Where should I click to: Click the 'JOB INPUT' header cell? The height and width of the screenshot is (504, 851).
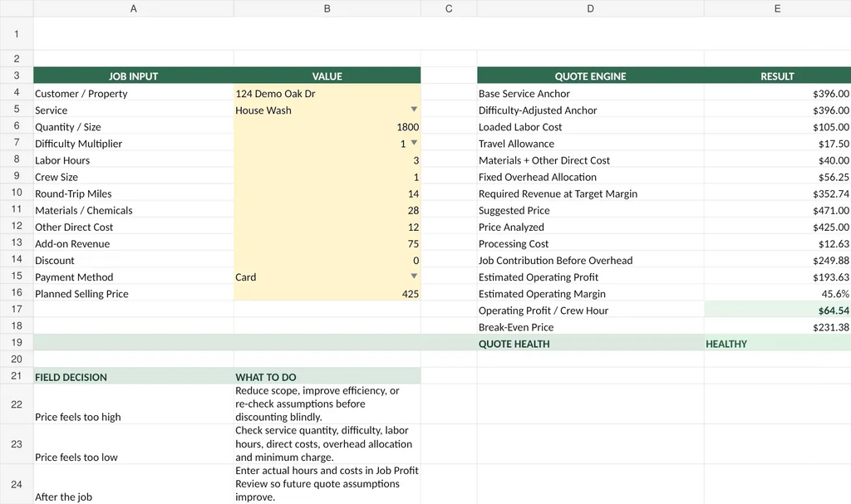(x=134, y=76)
